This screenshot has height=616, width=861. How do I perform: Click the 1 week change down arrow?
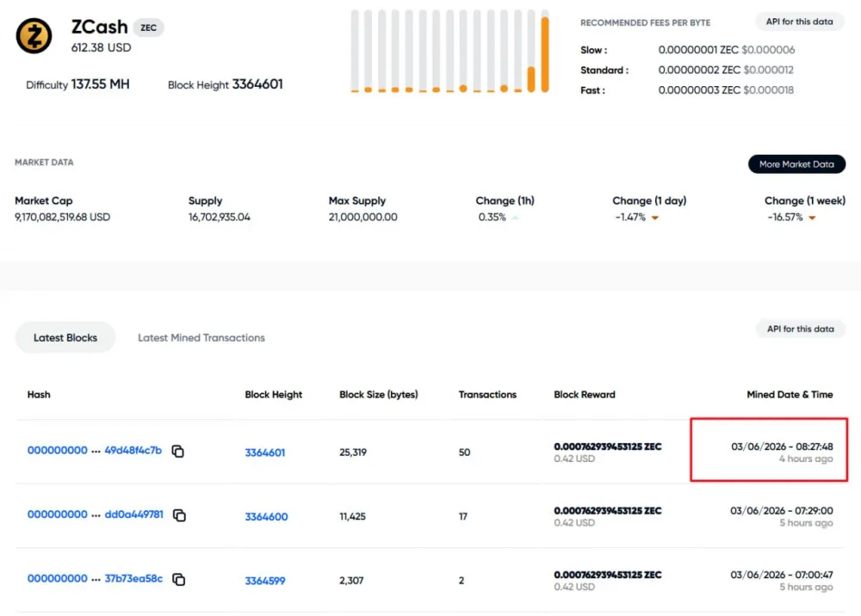812,218
